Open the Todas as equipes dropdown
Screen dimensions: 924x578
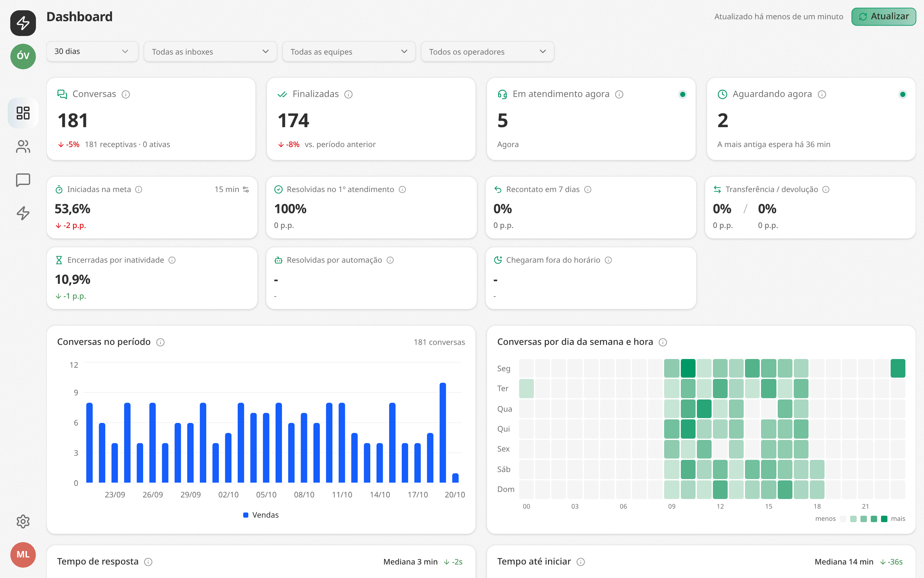349,52
